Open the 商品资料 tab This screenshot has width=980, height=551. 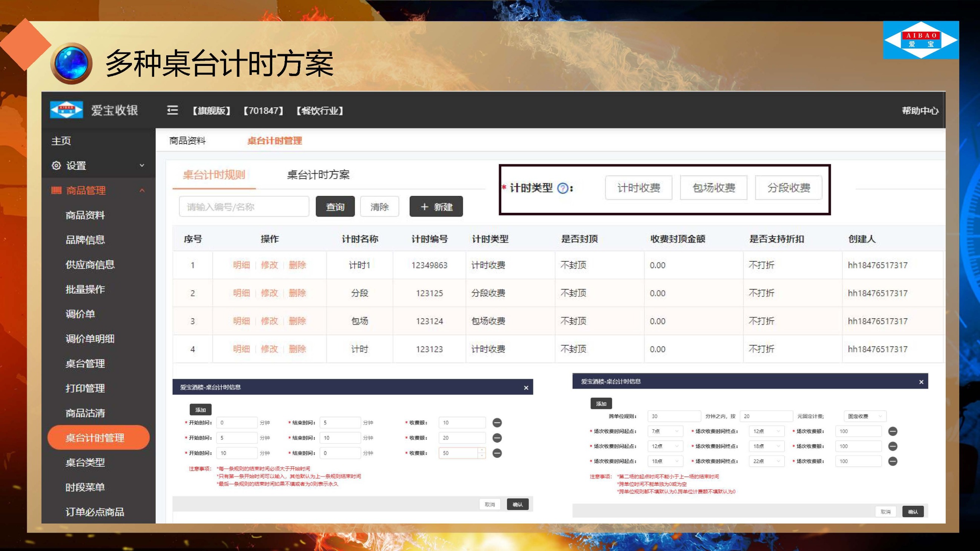tap(188, 141)
